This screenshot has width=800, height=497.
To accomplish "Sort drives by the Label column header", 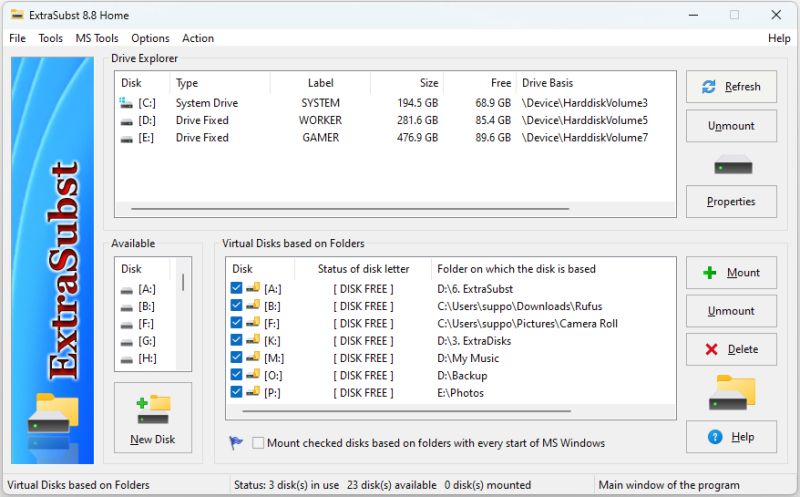I will pyautogui.click(x=320, y=83).
